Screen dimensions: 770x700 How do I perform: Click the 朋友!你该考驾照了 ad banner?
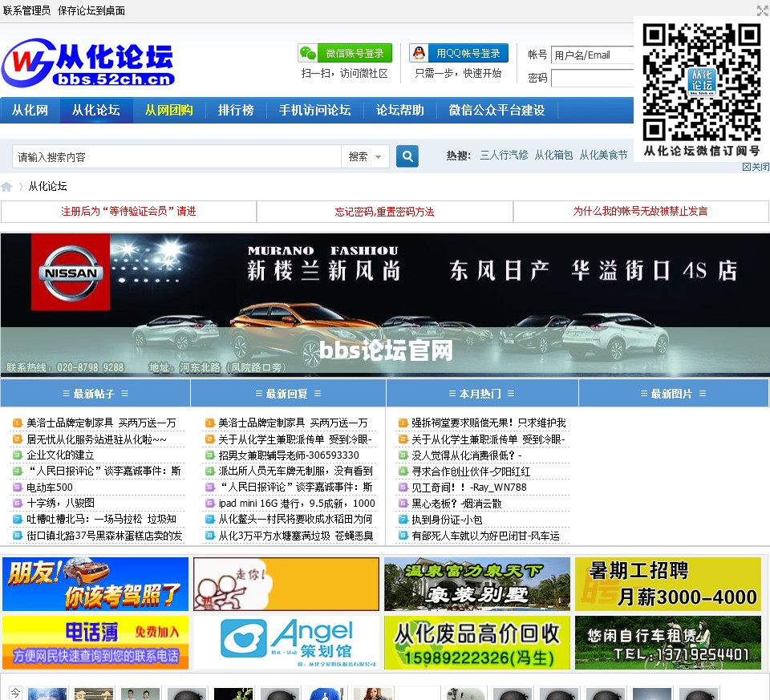pyautogui.click(x=95, y=584)
